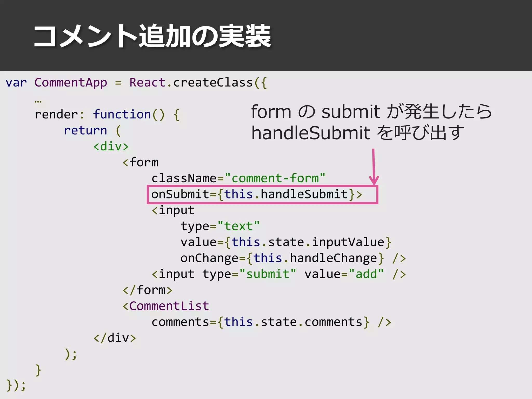Click the opening '<div>' tag

pyautogui.click(x=111, y=147)
